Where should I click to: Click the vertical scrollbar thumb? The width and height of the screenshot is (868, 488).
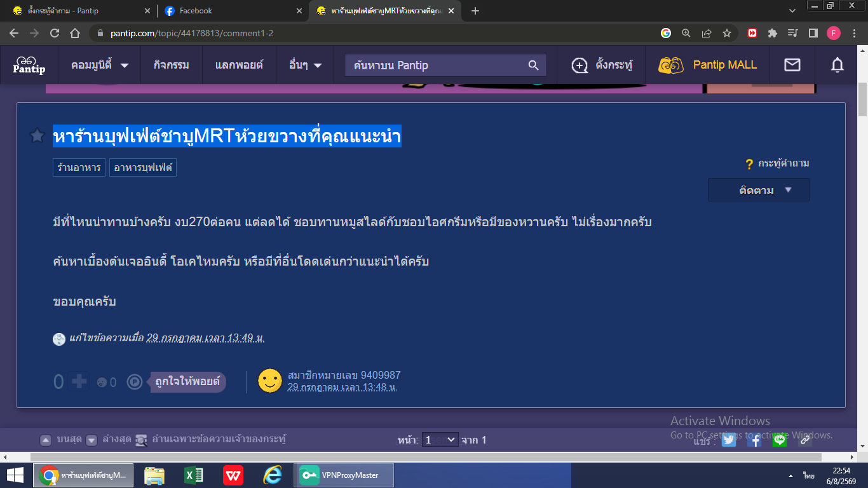[862, 100]
